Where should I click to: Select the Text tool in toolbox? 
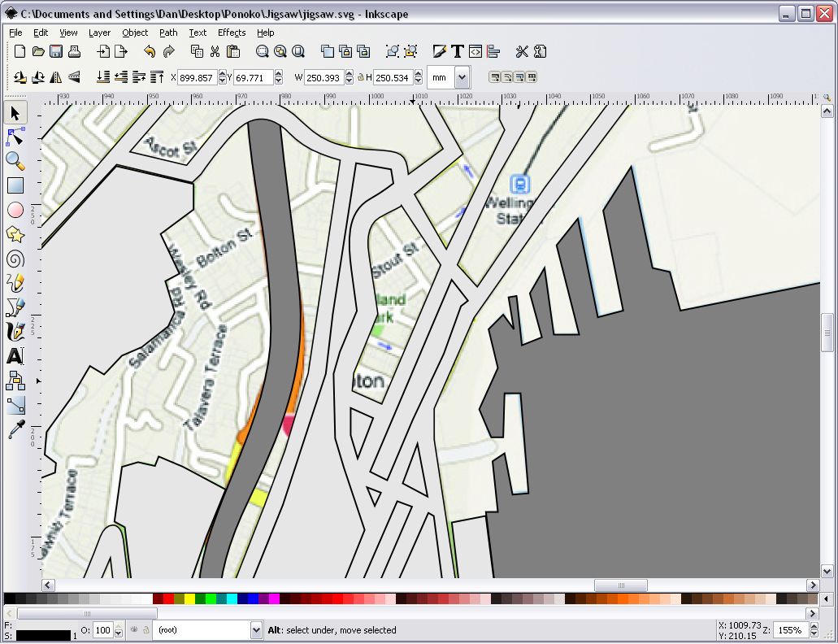click(x=15, y=356)
